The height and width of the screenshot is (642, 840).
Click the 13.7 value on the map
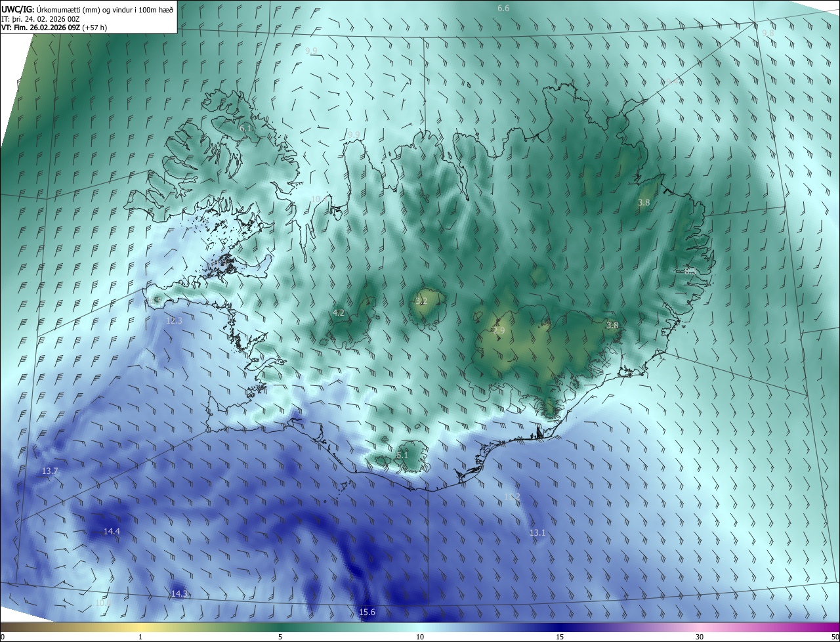coord(50,471)
